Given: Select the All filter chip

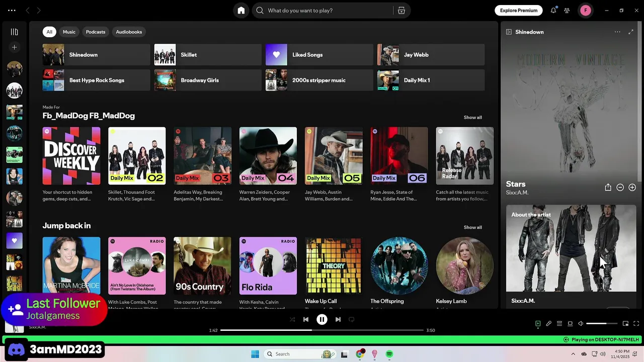Looking at the screenshot, I should [x=49, y=32].
